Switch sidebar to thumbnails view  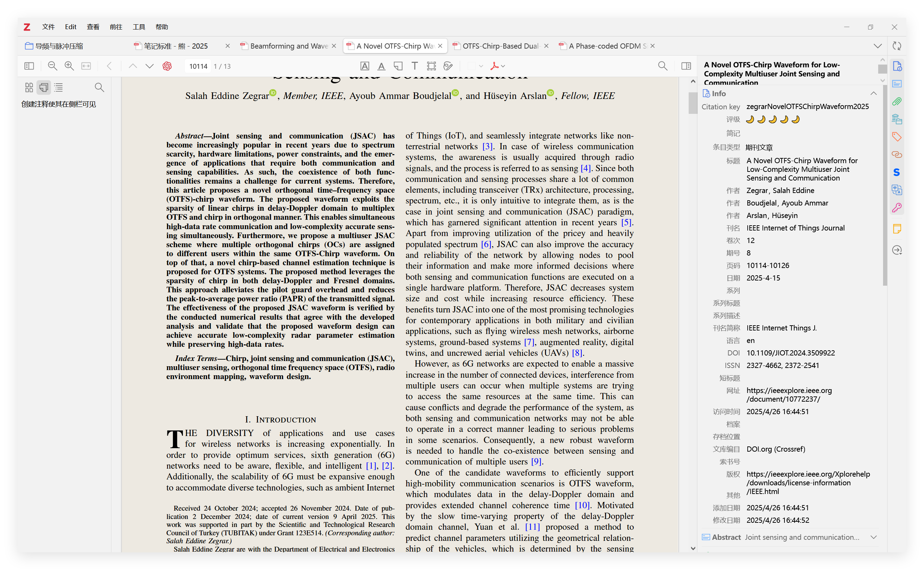[29, 87]
